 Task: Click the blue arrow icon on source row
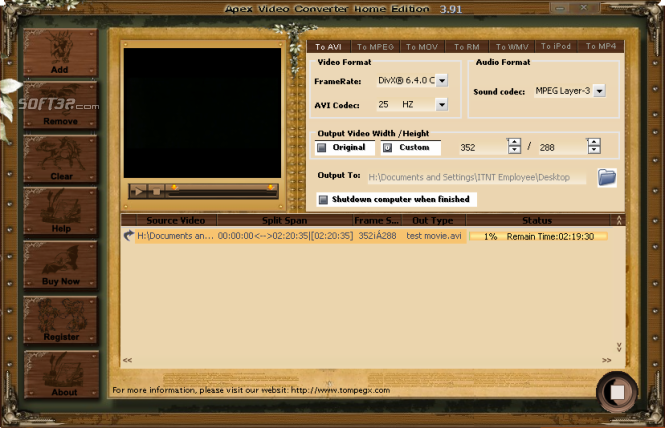click(x=128, y=235)
